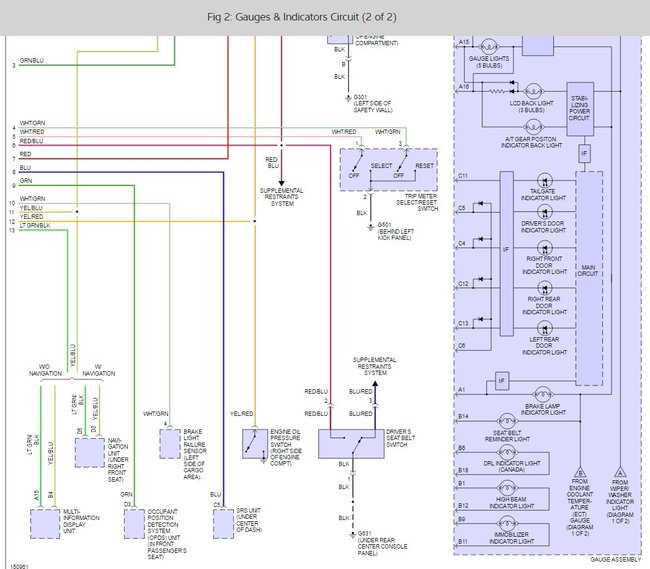Click the OPDS unit description label
Image resolution: width=650 pixels, height=569 pixels.
tap(167, 534)
